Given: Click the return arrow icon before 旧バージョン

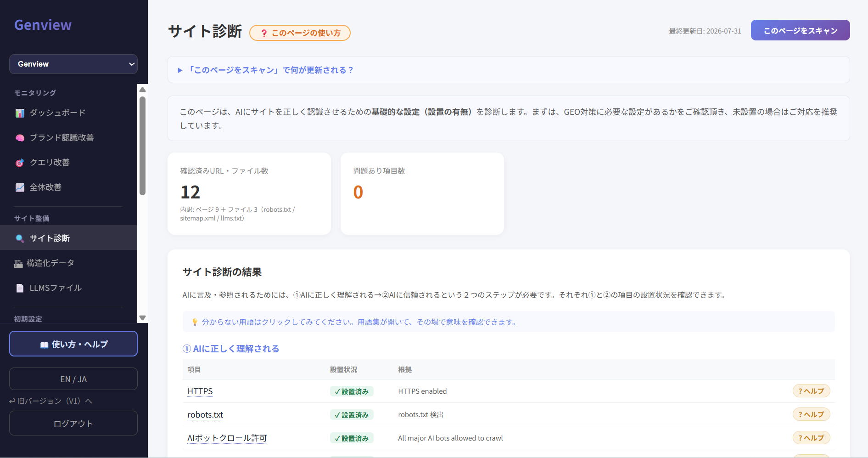Looking at the screenshot, I should click(12, 401).
